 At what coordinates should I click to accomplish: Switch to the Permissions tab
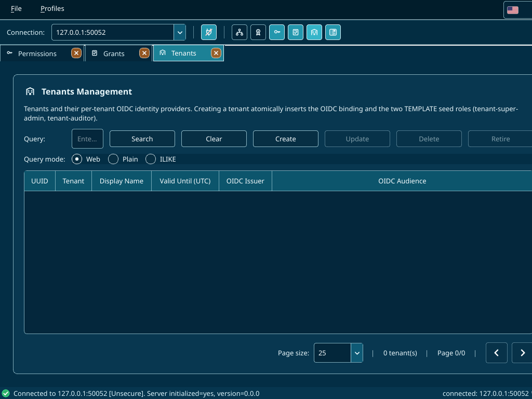(x=37, y=54)
